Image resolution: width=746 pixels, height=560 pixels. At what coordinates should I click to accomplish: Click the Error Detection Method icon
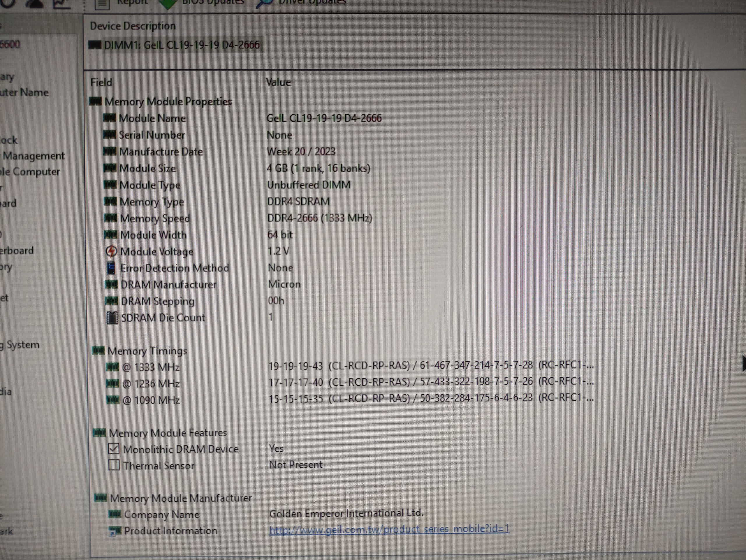(x=111, y=268)
